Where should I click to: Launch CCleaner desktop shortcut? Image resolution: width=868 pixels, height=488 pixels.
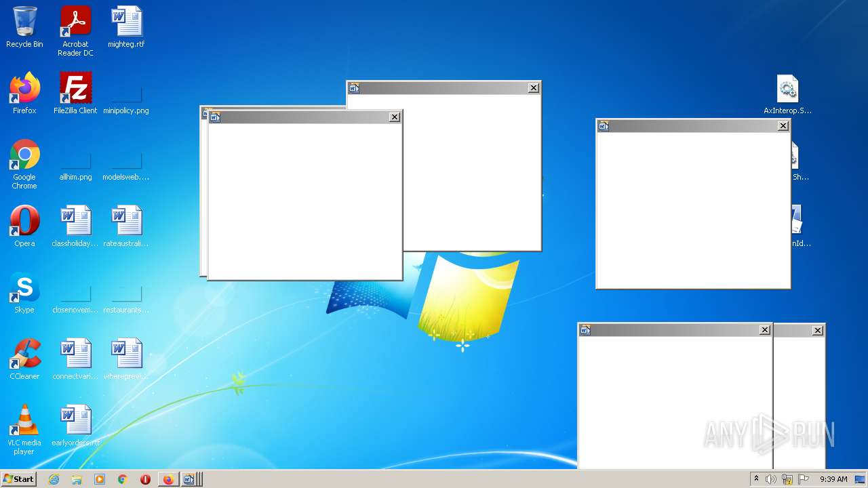pyautogui.click(x=24, y=359)
